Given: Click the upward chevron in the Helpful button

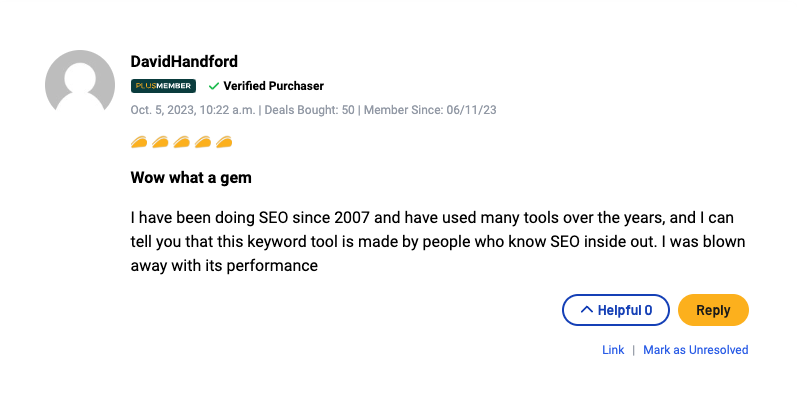Looking at the screenshot, I should point(586,310).
